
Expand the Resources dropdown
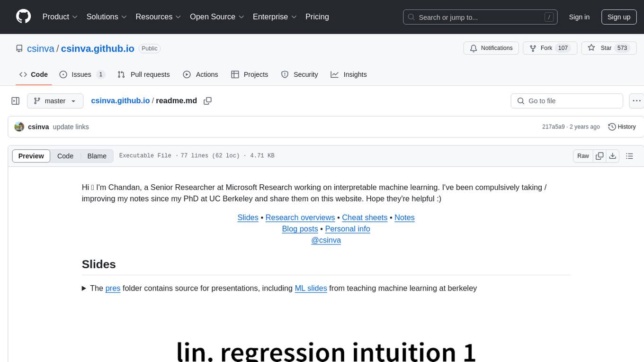tap(158, 17)
